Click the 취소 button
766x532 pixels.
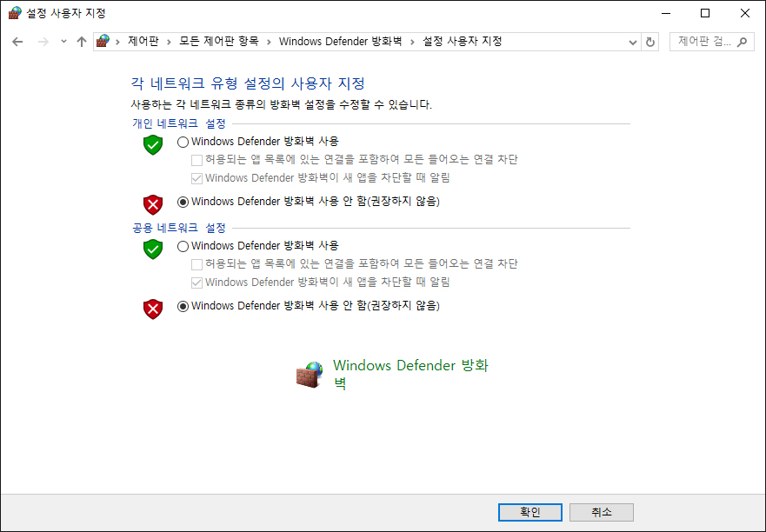coord(601,512)
